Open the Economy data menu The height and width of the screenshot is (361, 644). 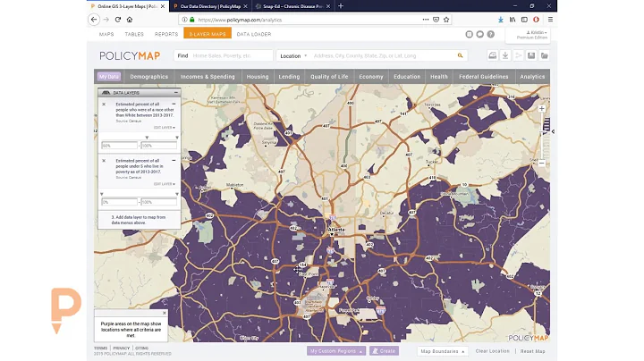(x=371, y=77)
